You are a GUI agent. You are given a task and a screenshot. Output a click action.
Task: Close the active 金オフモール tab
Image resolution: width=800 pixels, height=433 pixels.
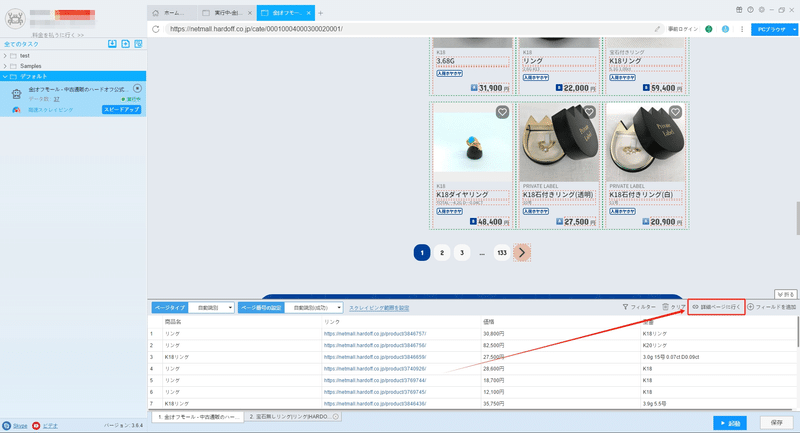(x=309, y=13)
